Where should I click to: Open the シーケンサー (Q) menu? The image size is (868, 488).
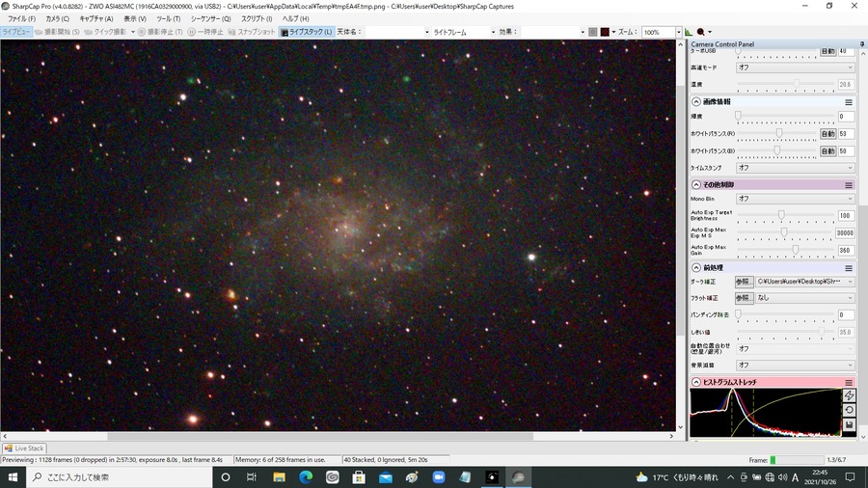pyautogui.click(x=211, y=19)
